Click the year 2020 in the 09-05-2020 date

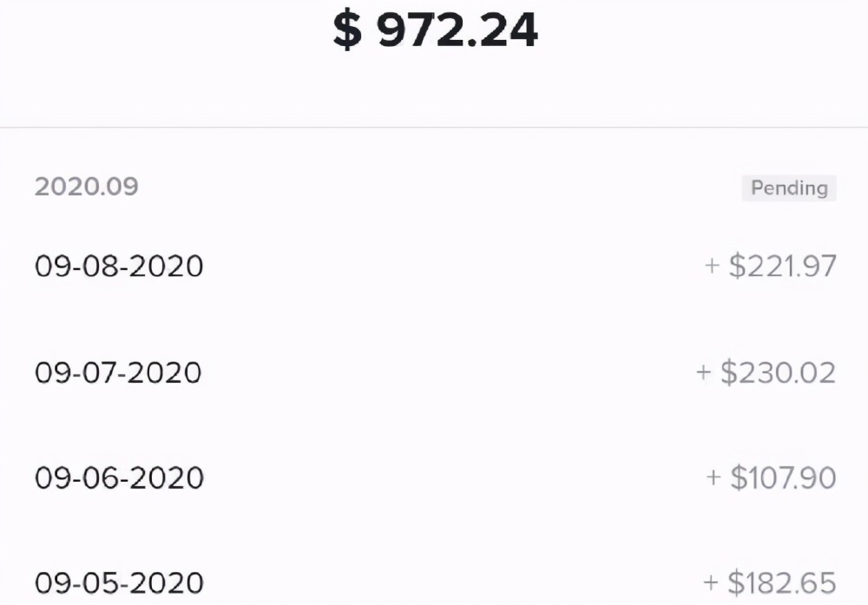point(167,582)
